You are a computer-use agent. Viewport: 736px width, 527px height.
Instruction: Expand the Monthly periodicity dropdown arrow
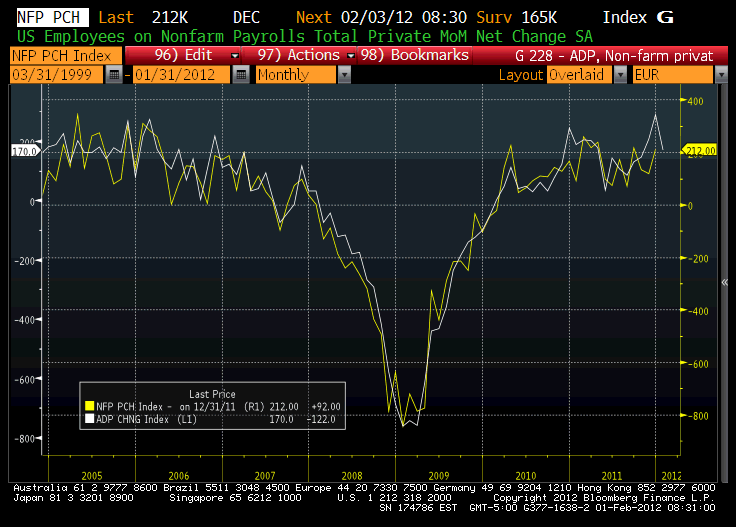click(344, 75)
